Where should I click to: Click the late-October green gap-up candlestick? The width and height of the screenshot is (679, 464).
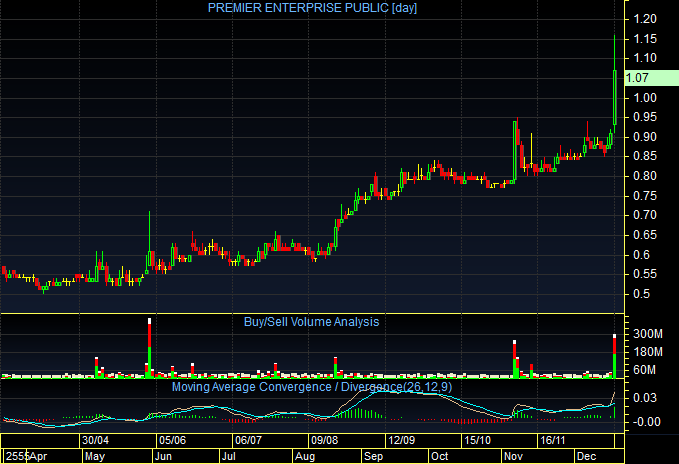(514, 151)
